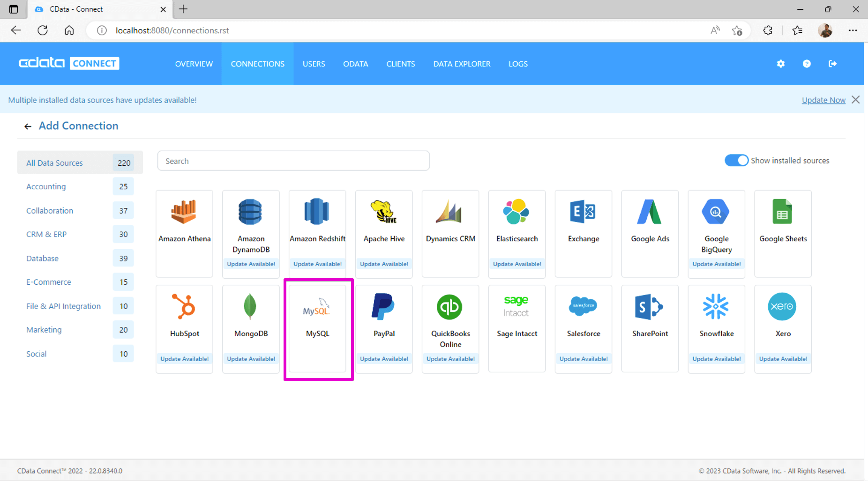868x481 pixels.
Task: Select the Dynamics CRM data source
Action: click(450, 233)
